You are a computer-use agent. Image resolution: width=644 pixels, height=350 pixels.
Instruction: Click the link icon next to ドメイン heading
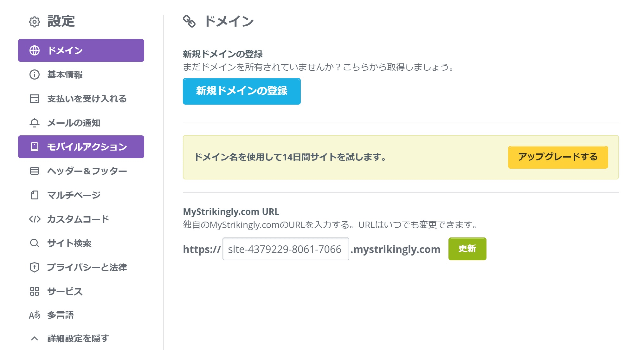(x=189, y=21)
